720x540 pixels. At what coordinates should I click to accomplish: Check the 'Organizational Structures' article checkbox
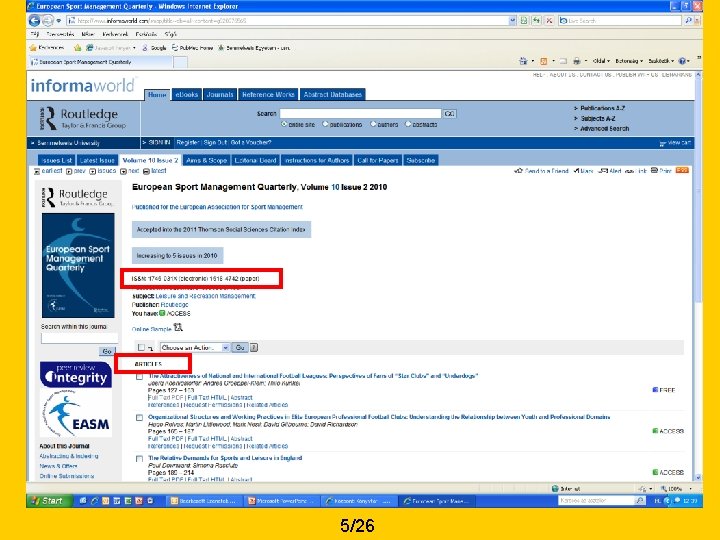click(140, 417)
